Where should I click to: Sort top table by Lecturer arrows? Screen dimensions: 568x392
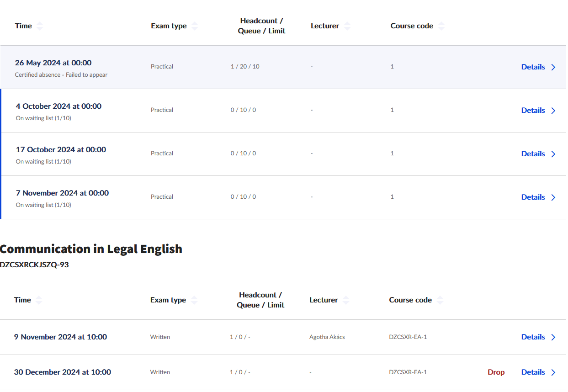pos(347,26)
